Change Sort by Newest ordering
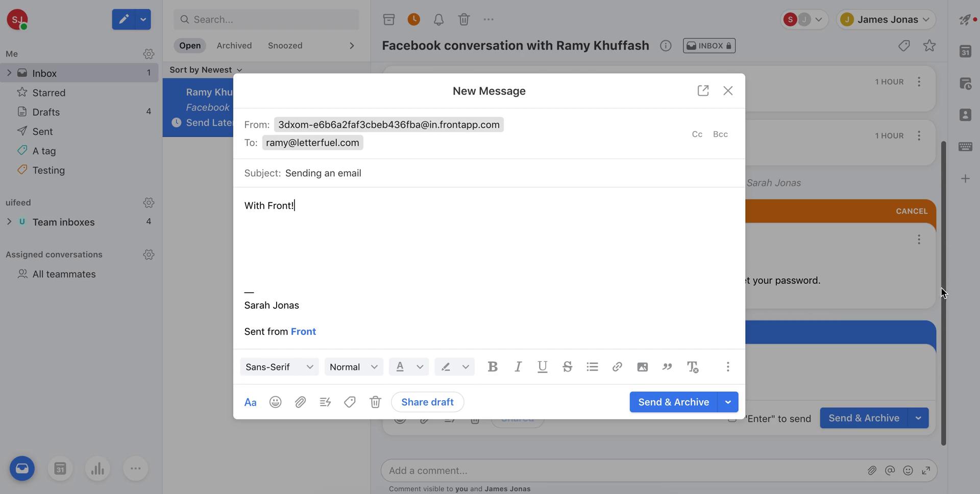This screenshot has width=980, height=494. coord(206,70)
